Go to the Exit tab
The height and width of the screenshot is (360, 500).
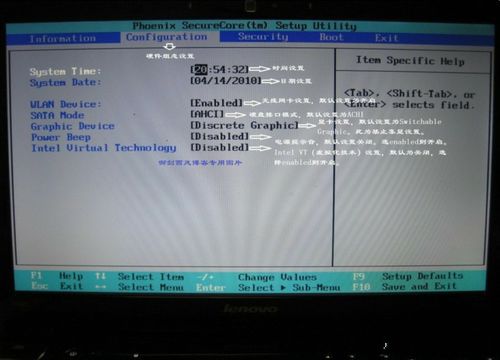tap(386, 38)
